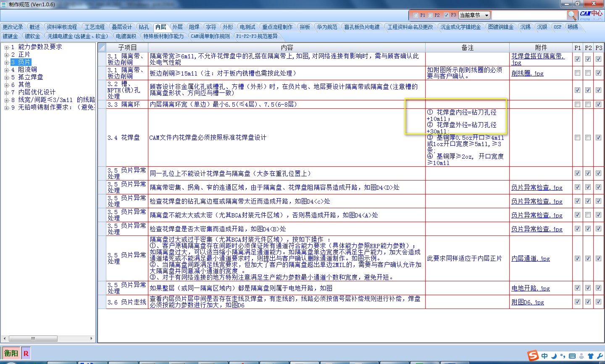Expand tree node 1 能力参数及要求
Viewport: 605px width, 364px height.
click(7, 47)
